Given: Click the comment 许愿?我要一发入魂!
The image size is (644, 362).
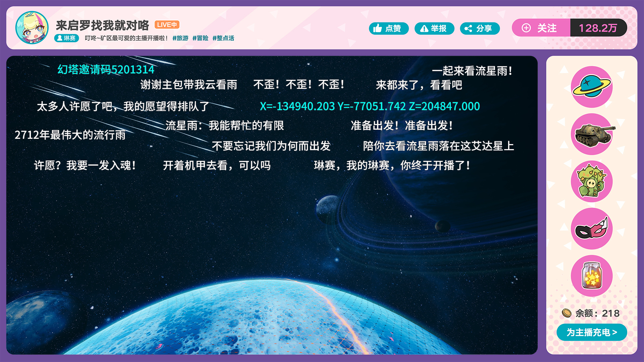Looking at the screenshot, I should [85, 165].
